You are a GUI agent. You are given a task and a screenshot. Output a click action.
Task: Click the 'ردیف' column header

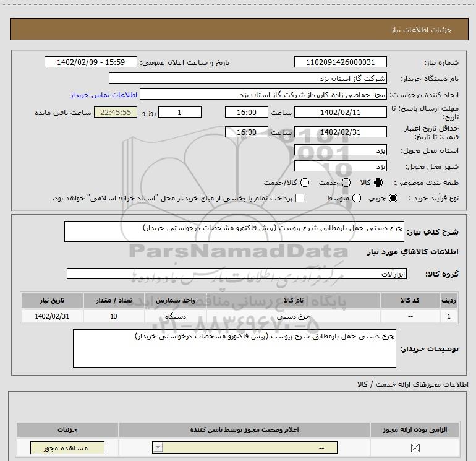(x=449, y=300)
